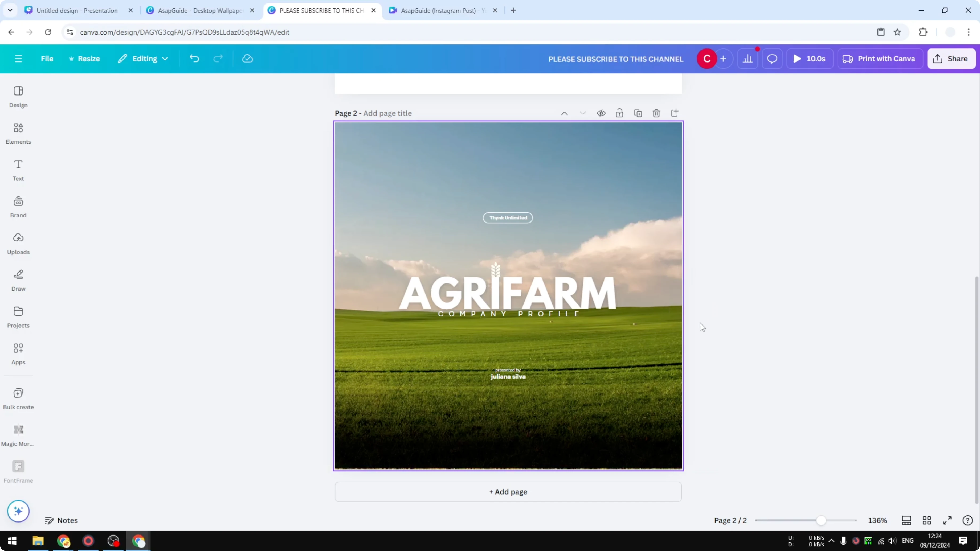Select the Elements panel in sidebar
This screenshot has height=551, width=980.
[18, 133]
